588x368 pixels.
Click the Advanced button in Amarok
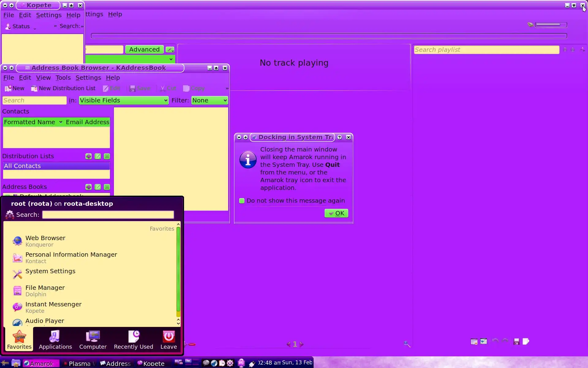tap(144, 49)
